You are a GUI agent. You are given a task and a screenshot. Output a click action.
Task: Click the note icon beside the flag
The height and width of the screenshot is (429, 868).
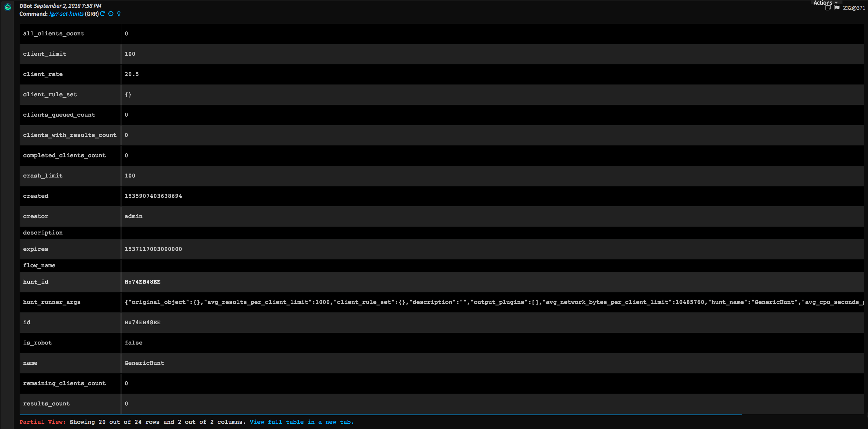pyautogui.click(x=828, y=8)
